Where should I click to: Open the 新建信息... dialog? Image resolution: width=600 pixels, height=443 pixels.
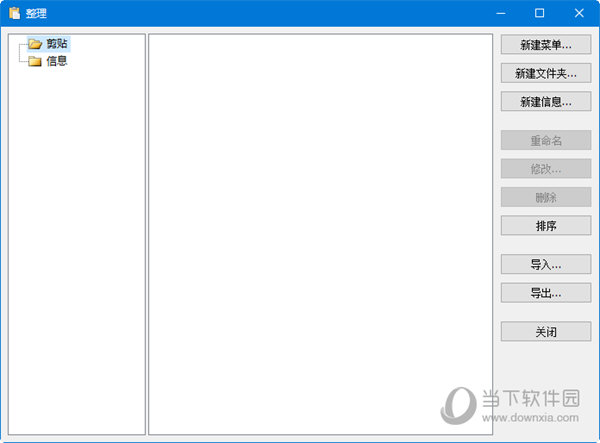[546, 101]
